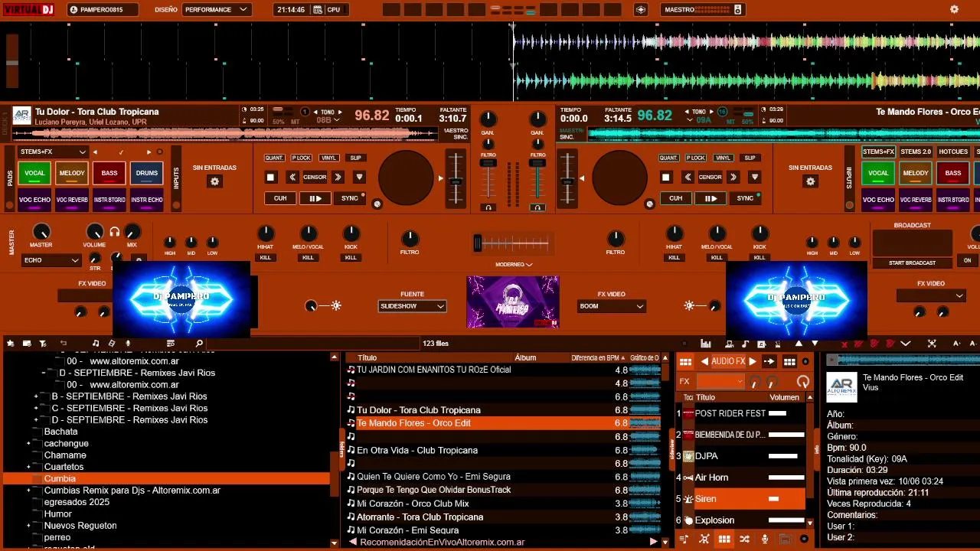This screenshot has height=551, width=980.
Task: Open right deck inputs gear icon
Action: 811,181
